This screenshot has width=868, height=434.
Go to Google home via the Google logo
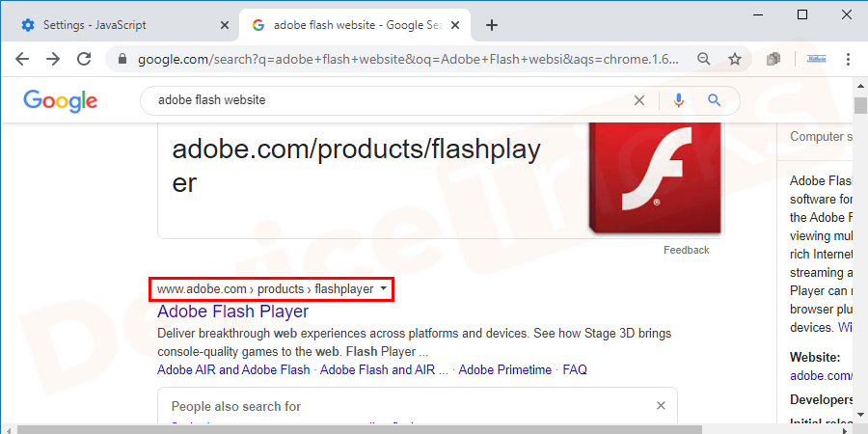tap(61, 101)
